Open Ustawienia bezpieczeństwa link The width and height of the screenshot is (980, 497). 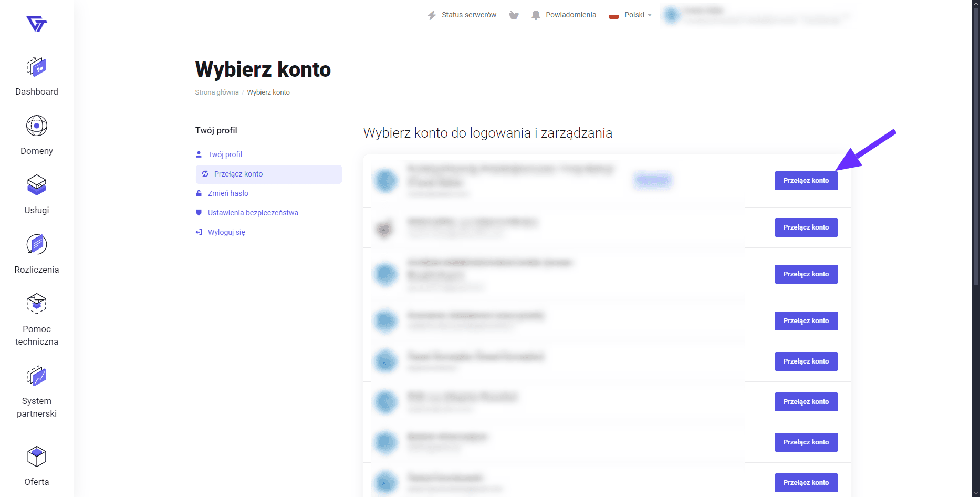click(253, 213)
